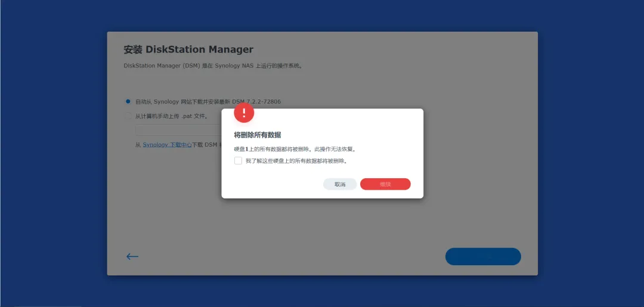This screenshot has width=644, height=307.
Task: Click the .pat file path input field
Action: 178,130
